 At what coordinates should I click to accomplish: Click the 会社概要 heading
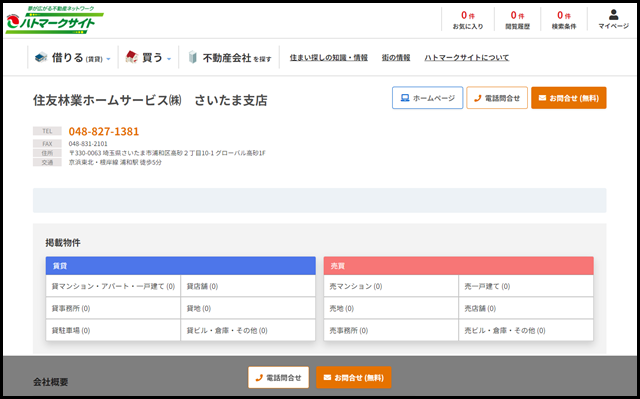51,382
